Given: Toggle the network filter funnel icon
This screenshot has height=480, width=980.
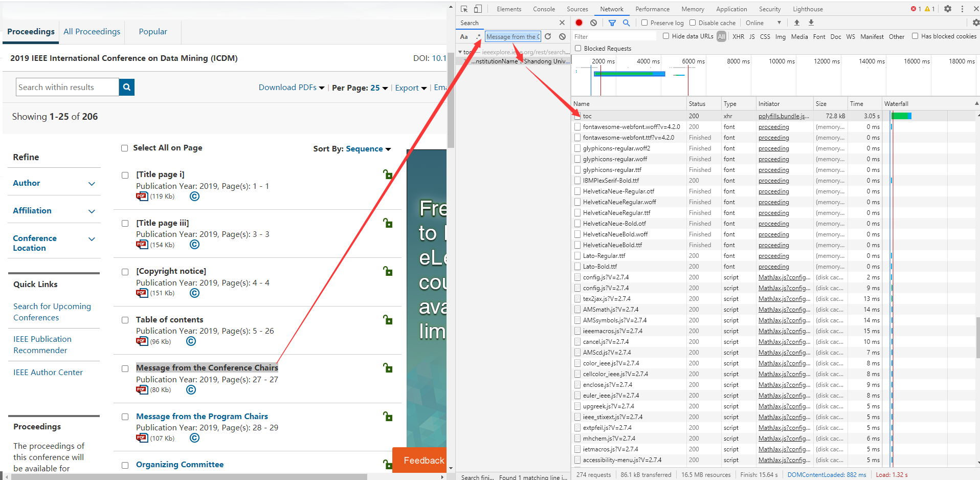Looking at the screenshot, I should 612,23.
